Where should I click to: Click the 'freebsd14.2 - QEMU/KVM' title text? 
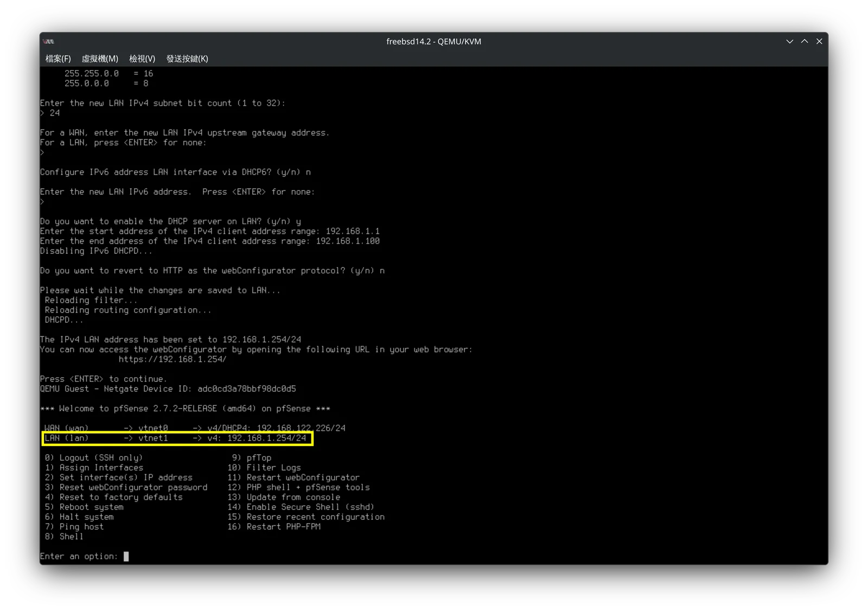pyautogui.click(x=433, y=41)
